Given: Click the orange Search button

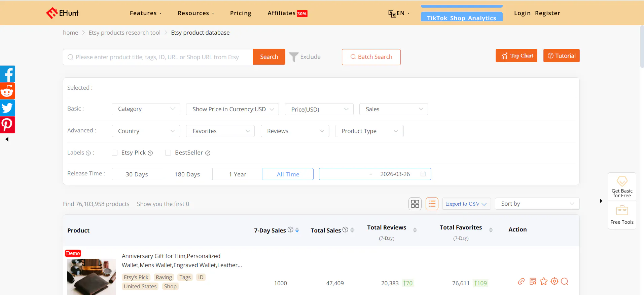Looking at the screenshot, I should (x=269, y=57).
